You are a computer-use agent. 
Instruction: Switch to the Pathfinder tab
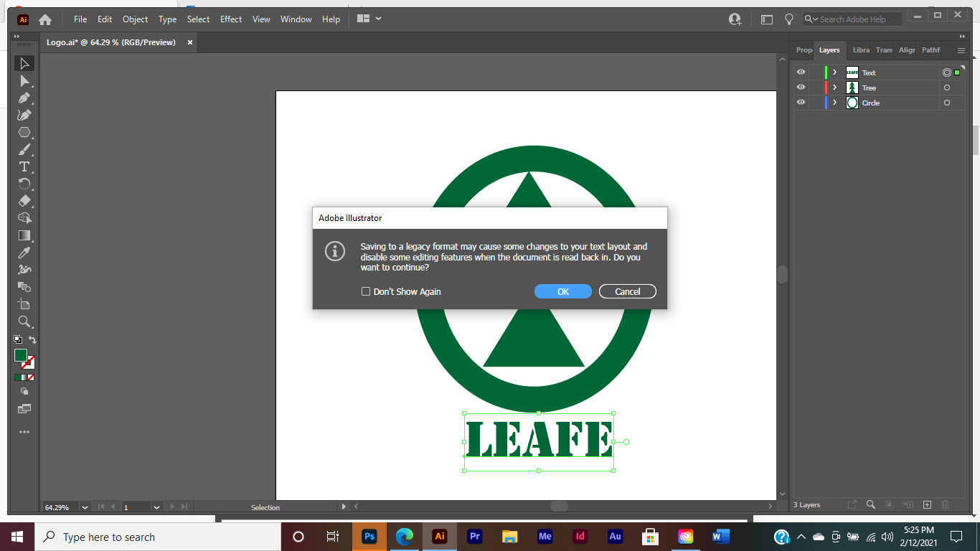930,50
